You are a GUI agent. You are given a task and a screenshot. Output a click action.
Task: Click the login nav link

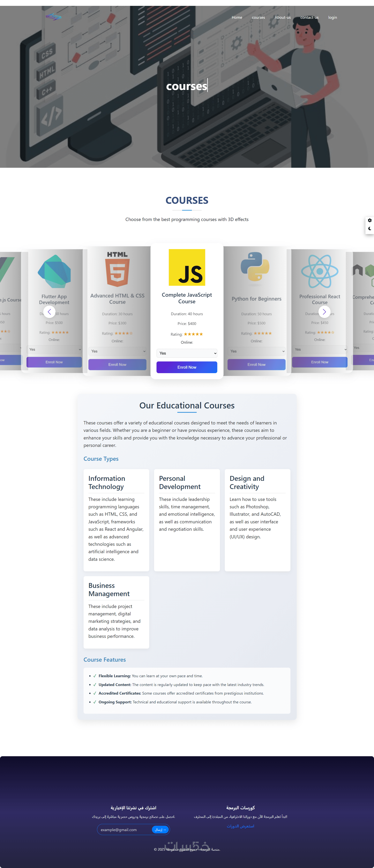pyautogui.click(x=332, y=18)
